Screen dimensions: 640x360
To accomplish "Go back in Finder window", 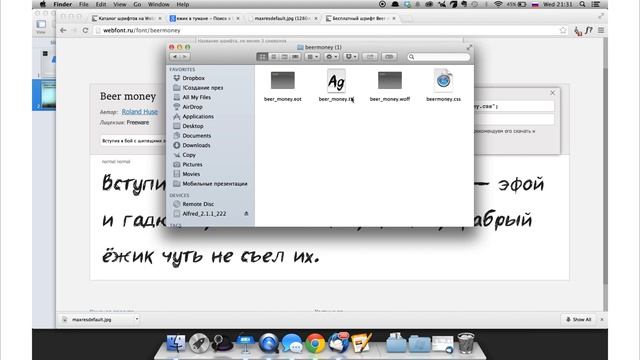I will (176, 57).
